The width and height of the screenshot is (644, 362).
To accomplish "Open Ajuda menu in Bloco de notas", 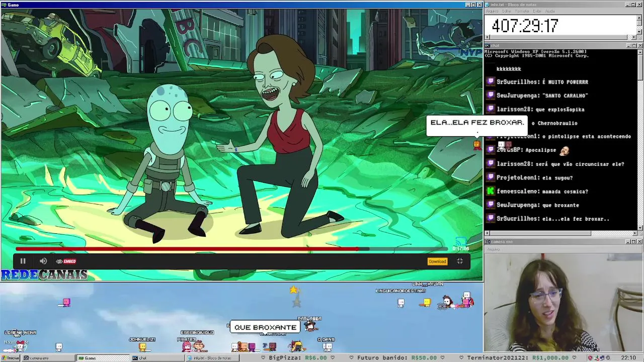I will pyautogui.click(x=550, y=11).
